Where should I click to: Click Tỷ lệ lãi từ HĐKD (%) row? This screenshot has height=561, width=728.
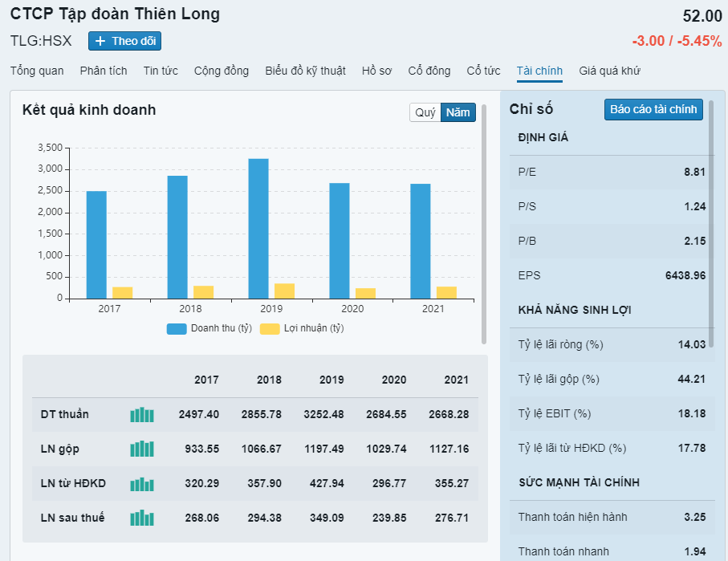(x=612, y=448)
